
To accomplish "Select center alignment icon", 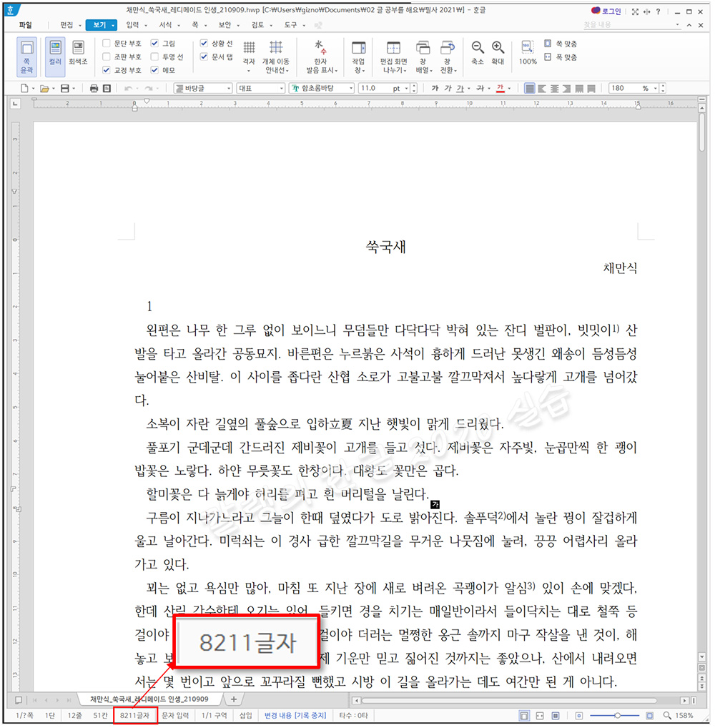I will point(554,88).
